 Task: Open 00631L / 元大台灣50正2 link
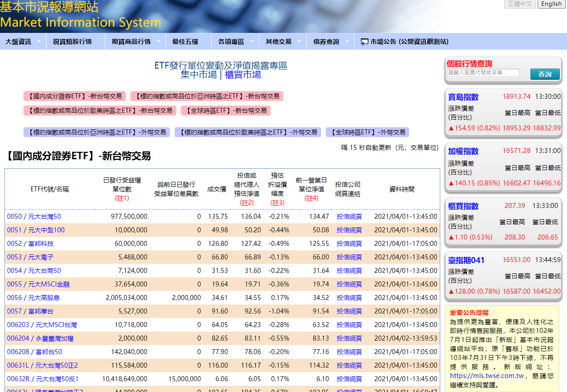coord(42,365)
